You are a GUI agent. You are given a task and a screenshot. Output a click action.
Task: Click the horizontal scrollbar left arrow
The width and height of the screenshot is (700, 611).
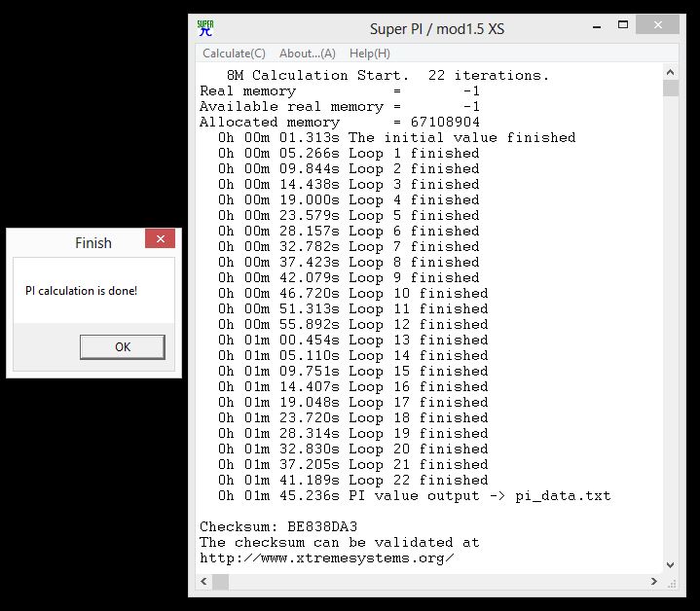tap(204, 582)
